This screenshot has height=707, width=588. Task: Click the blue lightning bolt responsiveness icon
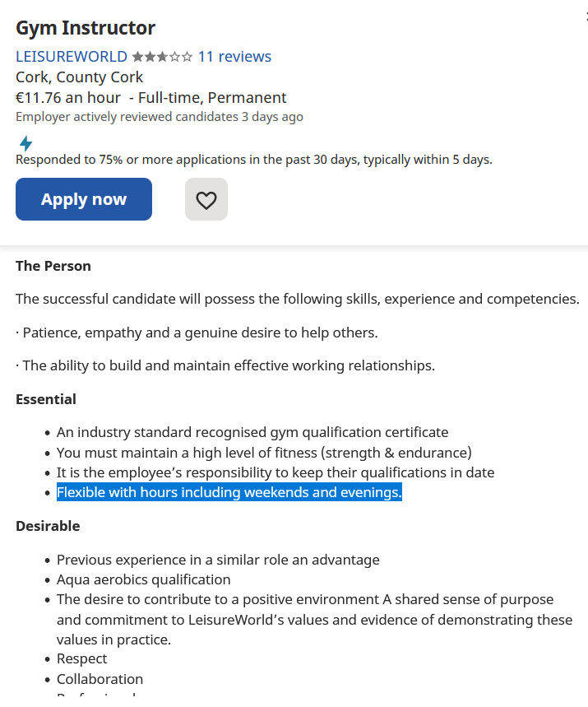point(25,144)
